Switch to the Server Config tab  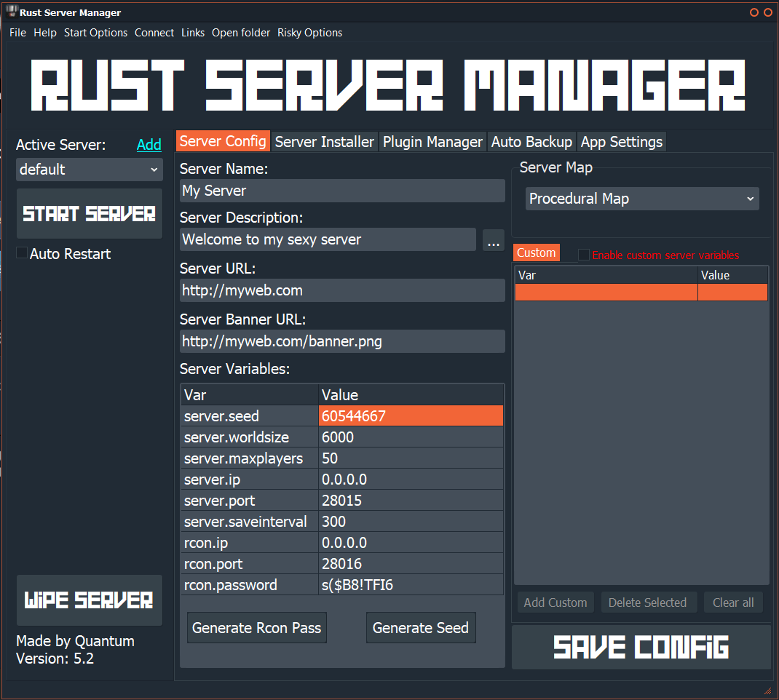(x=223, y=141)
